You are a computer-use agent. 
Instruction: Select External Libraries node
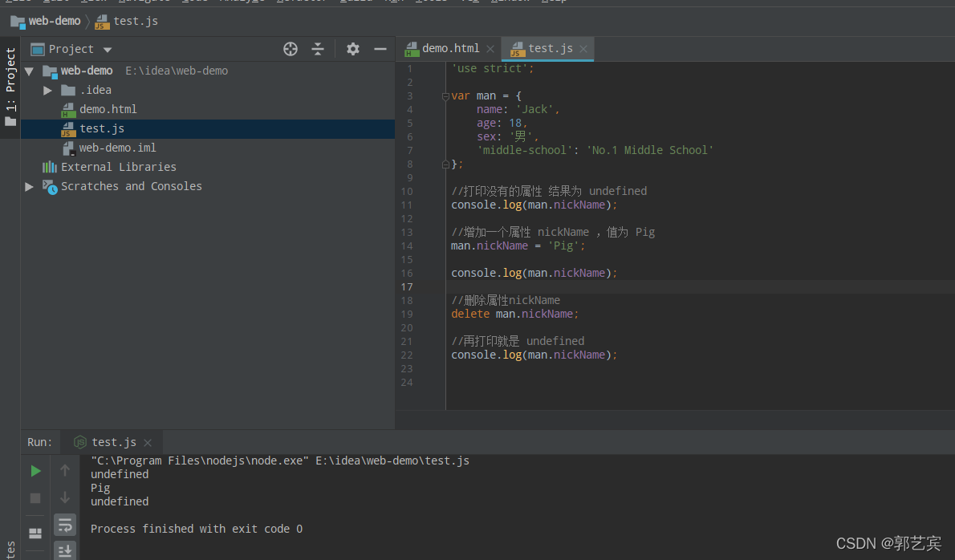tap(118, 168)
